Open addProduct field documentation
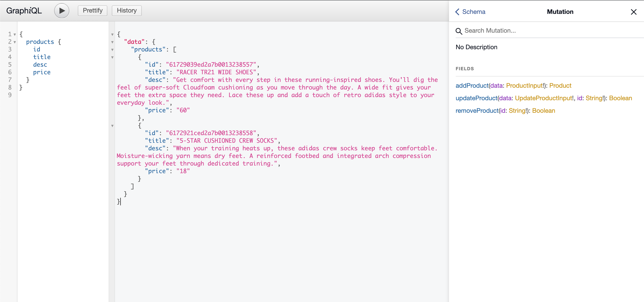Screen dimensions: 644x302 [x=472, y=85]
